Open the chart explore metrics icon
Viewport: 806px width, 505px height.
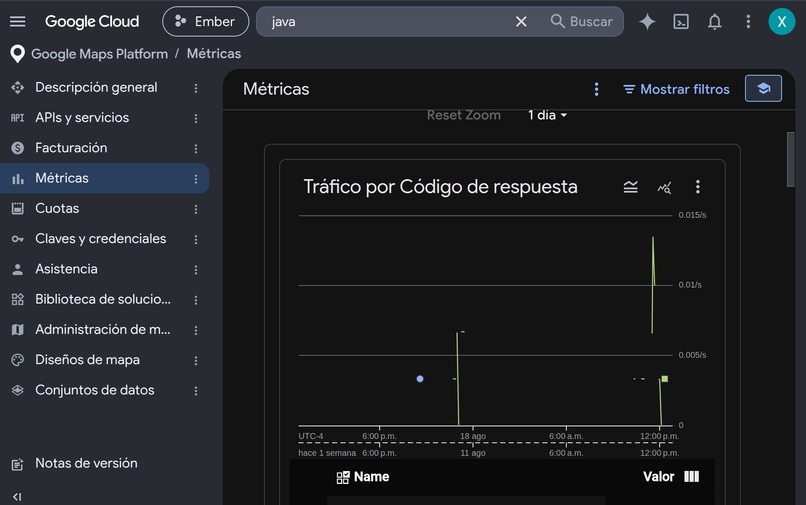(x=664, y=188)
